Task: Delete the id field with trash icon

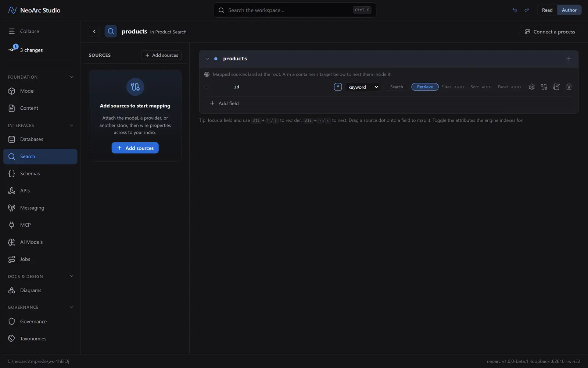Action: pos(569,87)
